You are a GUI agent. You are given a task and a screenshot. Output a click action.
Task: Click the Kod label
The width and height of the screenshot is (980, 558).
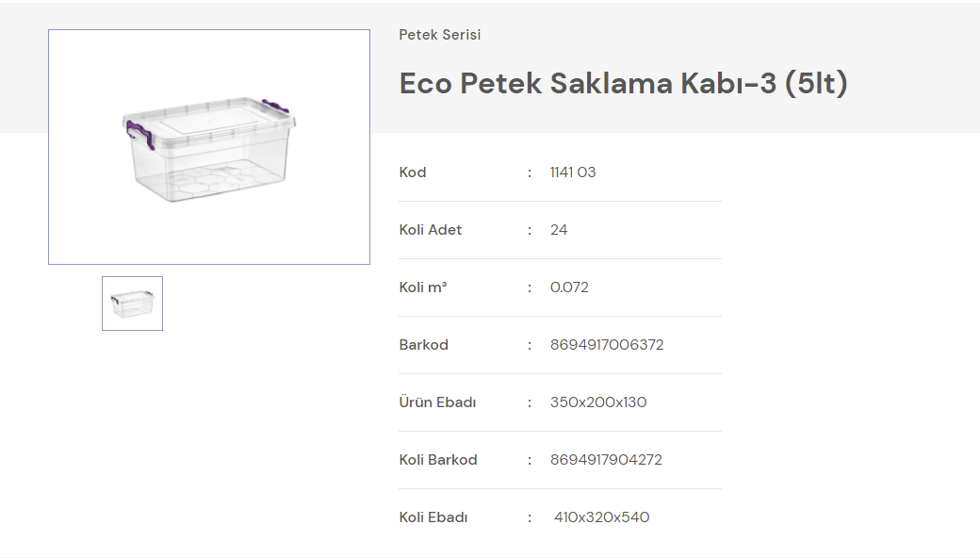(413, 172)
